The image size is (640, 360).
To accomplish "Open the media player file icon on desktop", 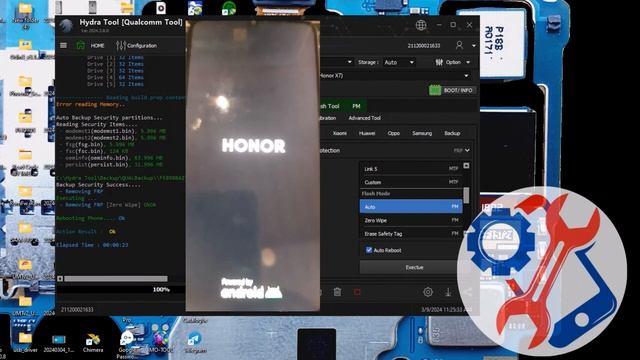I will pyautogui.click(x=161, y=8).
